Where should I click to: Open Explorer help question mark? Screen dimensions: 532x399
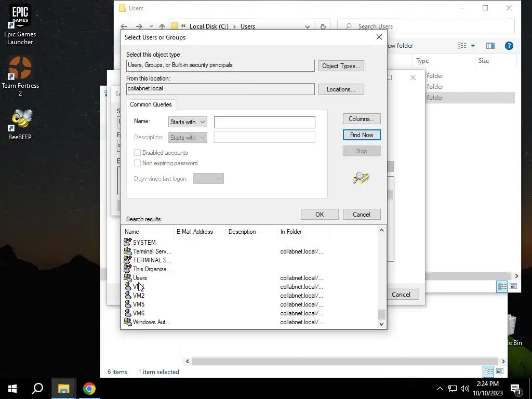(x=509, y=46)
